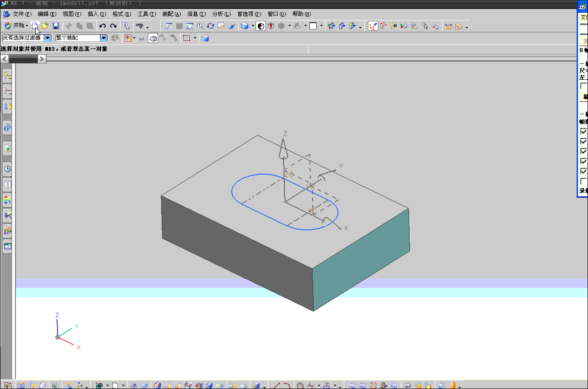Expand the 开始 start menu arrow
588x389 pixels.
(x=27, y=26)
